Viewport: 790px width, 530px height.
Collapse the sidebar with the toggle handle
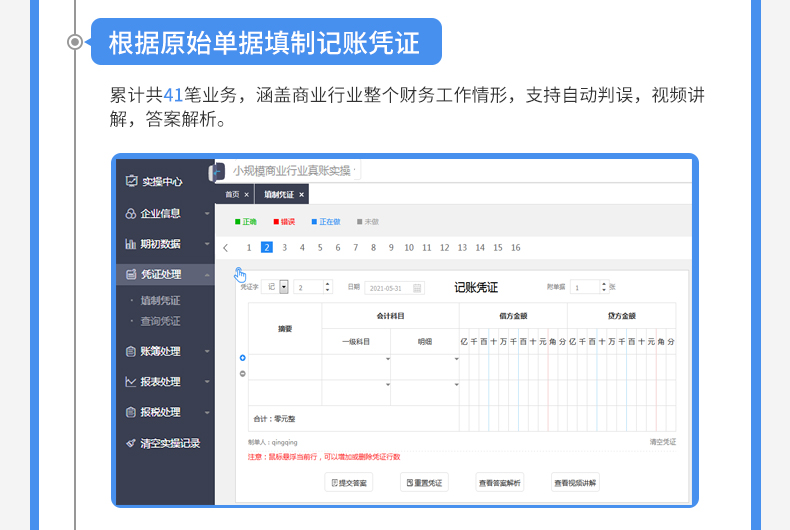click(x=216, y=172)
